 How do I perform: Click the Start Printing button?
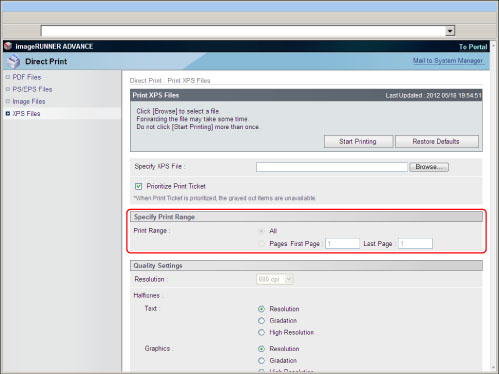pos(358,141)
